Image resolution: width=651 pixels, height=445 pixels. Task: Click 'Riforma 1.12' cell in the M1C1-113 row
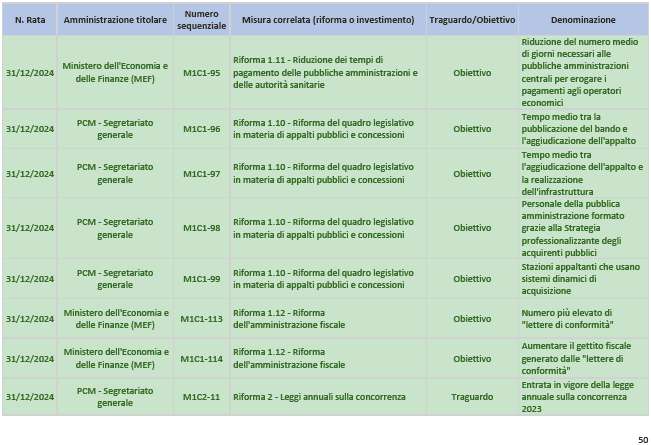pos(328,319)
